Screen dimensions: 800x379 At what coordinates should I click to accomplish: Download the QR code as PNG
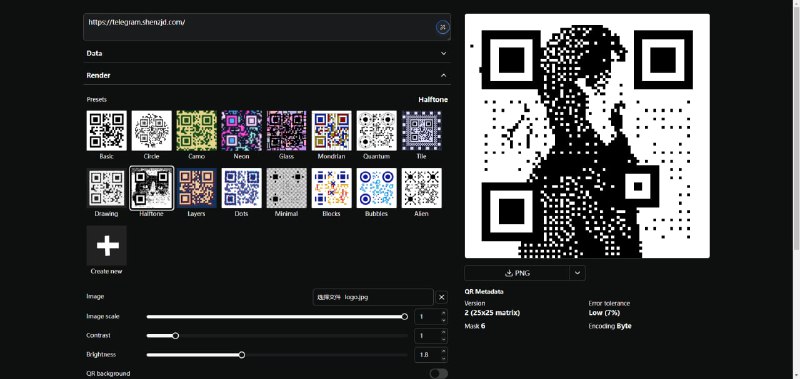coord(517,273)
